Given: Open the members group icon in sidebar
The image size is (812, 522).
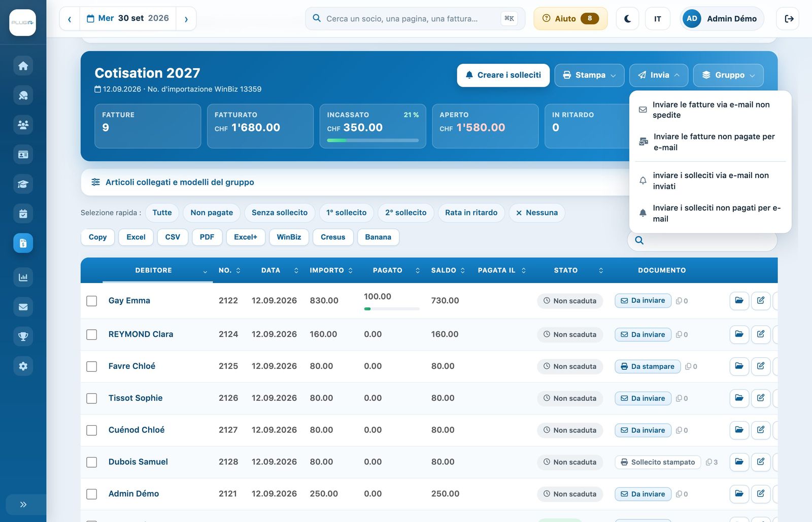Looking at the screenshot, I should pos(23,125).
